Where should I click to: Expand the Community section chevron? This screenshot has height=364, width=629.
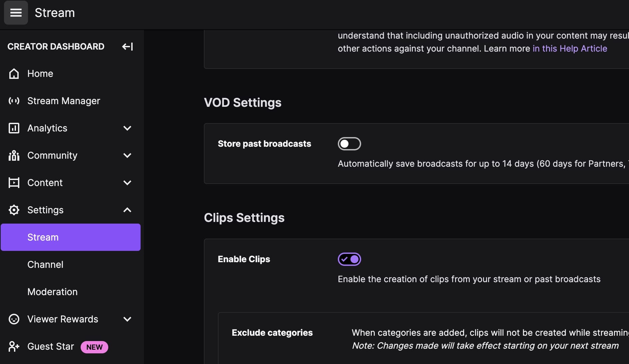click(127, 155)
